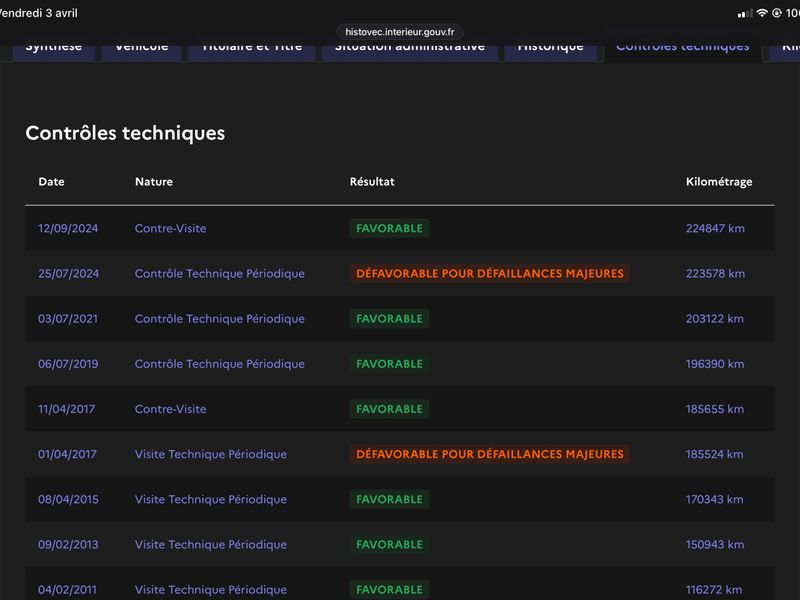Select the 08/04/2015 Visite Technique Périodique row
Viewport: 800px width, 600px height.
pyautogui.click(x=399, y=499)
